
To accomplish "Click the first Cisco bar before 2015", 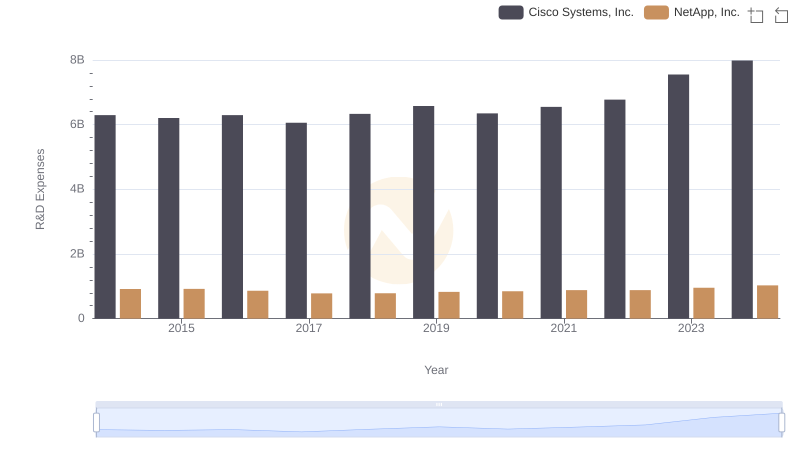I will [x=105, y=217].
